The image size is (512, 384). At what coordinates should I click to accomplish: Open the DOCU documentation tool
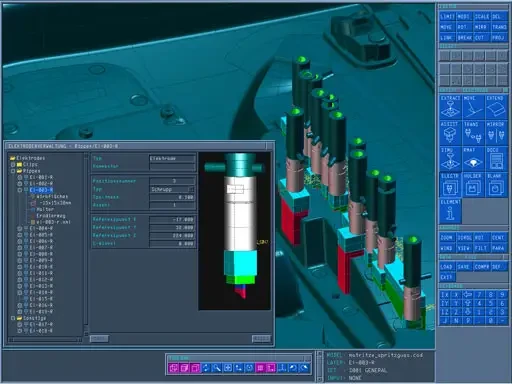pos(496,159)
